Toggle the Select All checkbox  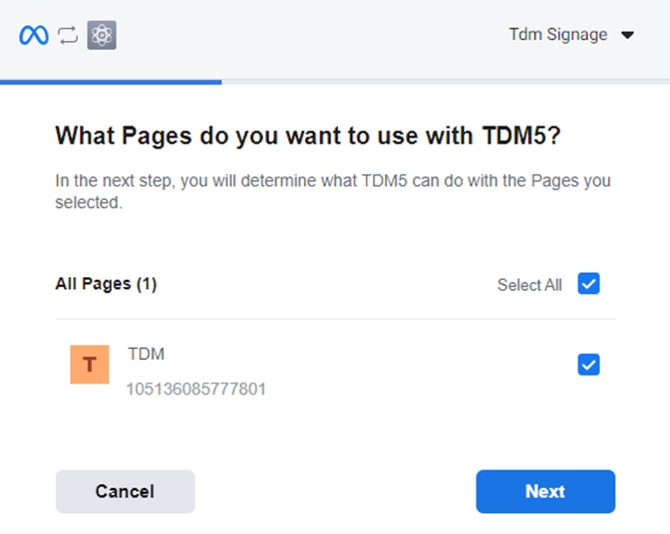coord(589,284)
